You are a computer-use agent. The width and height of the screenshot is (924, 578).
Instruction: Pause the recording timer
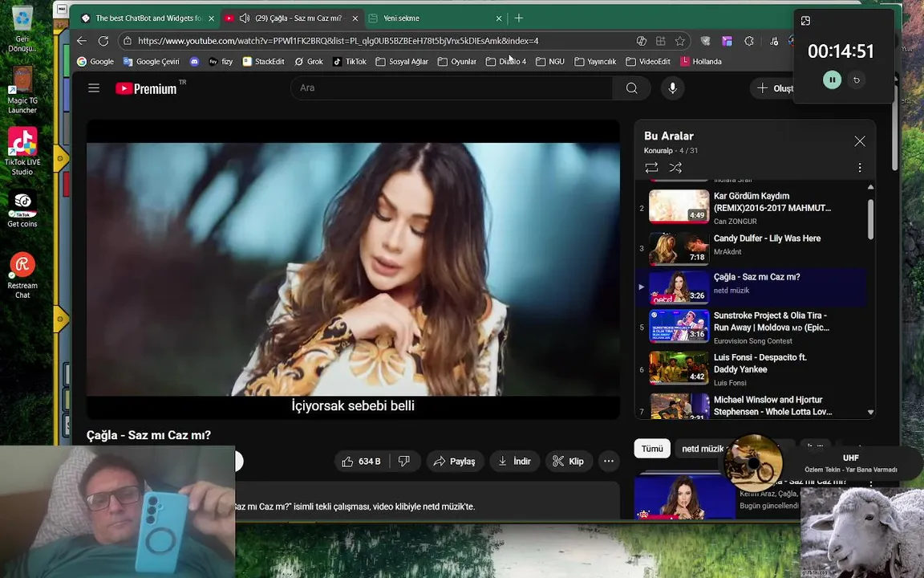[832, 79]
